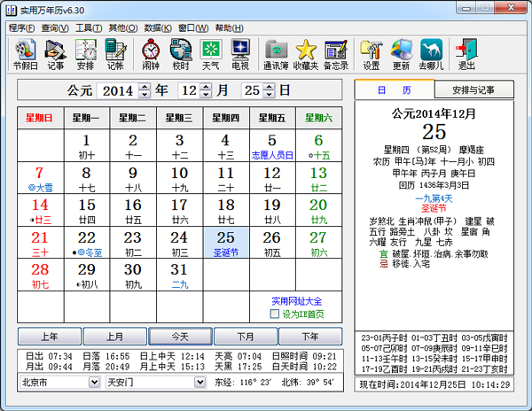Open the 天气 weather tool

coord(210,54)
